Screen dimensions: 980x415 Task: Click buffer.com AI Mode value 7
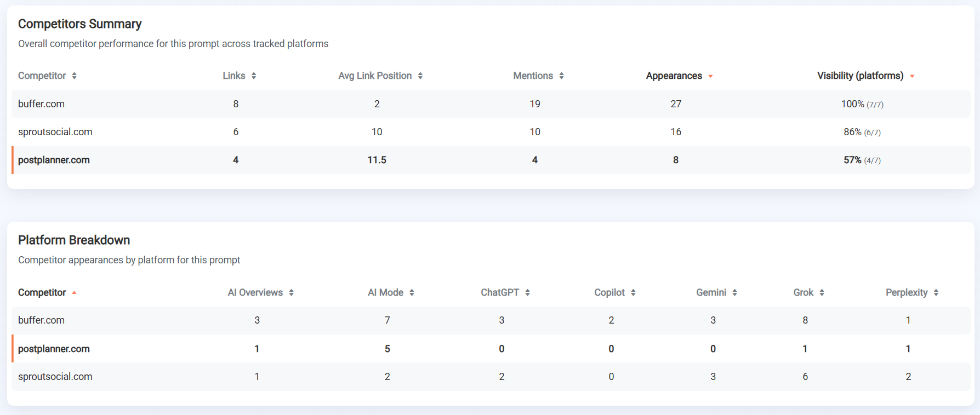pyautogui.click(x=388, y=320)
